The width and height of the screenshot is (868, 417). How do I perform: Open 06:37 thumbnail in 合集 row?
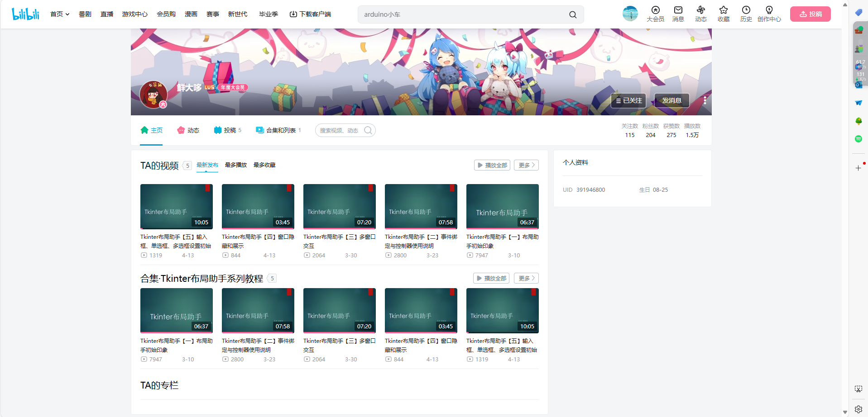coord(177,311)
